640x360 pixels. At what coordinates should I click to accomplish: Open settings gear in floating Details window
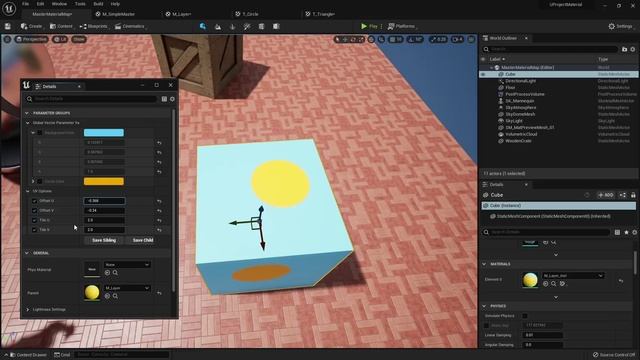[x=172, y=99]
